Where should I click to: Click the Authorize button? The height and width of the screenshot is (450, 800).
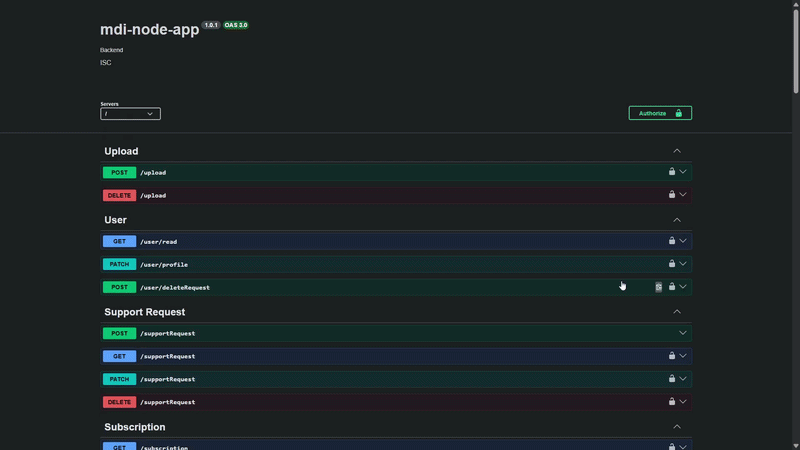coord(660,113)
